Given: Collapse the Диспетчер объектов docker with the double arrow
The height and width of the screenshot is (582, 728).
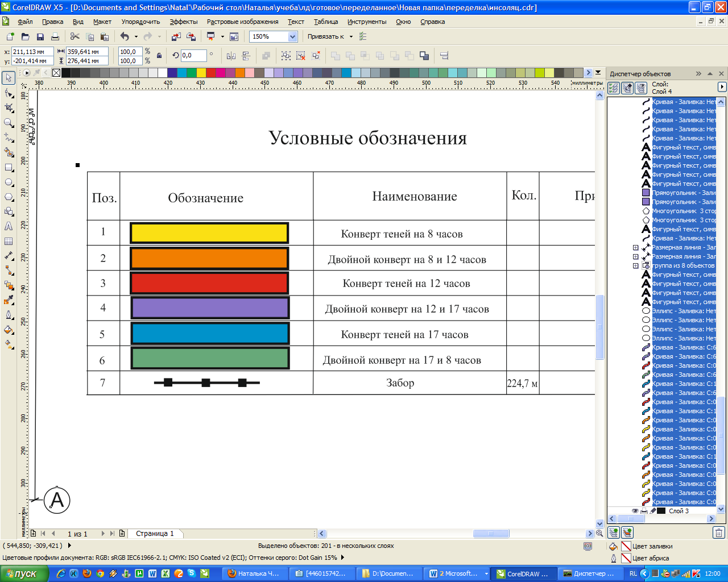Looking at the screenshot, I should pos(698,74).
